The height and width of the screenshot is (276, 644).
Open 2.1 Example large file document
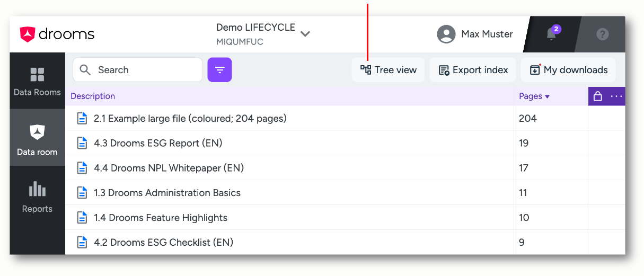(x=190, y=118)
